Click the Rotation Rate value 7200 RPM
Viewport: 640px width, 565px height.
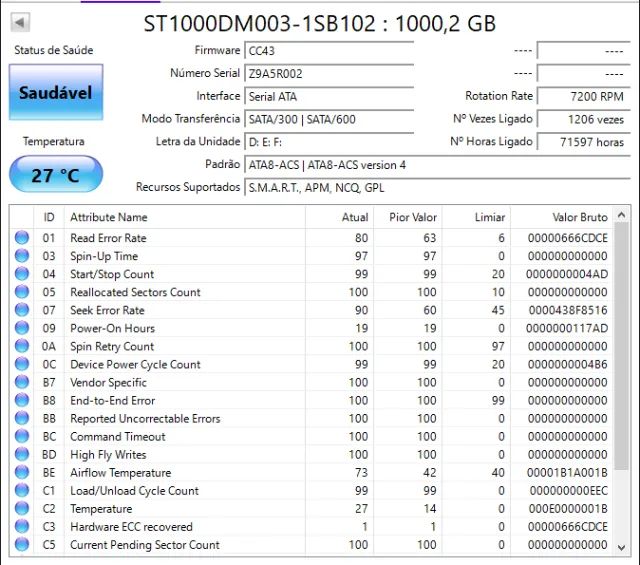[584, 96]
